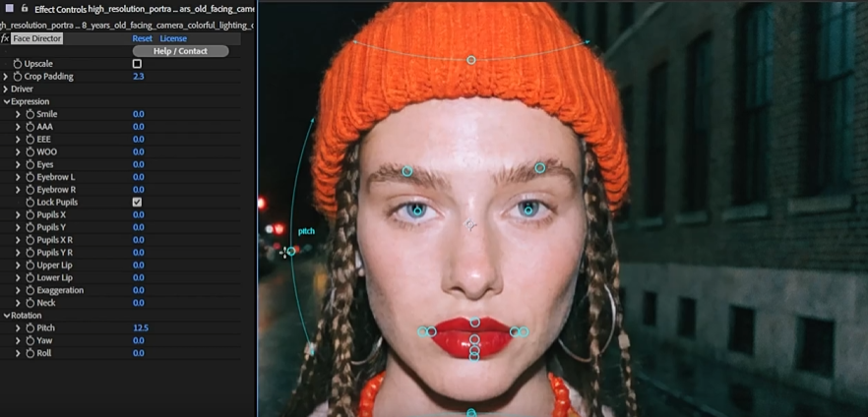Expand the Driver section
The image size is (868, 417).
(x=6, y=89)
